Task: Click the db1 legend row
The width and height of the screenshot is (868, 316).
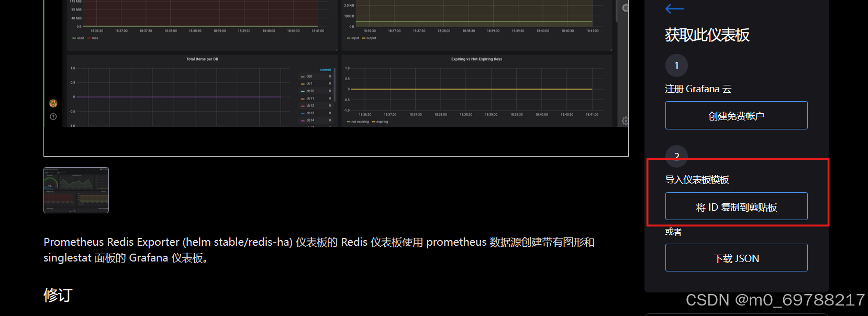Action: pos(316,83)
